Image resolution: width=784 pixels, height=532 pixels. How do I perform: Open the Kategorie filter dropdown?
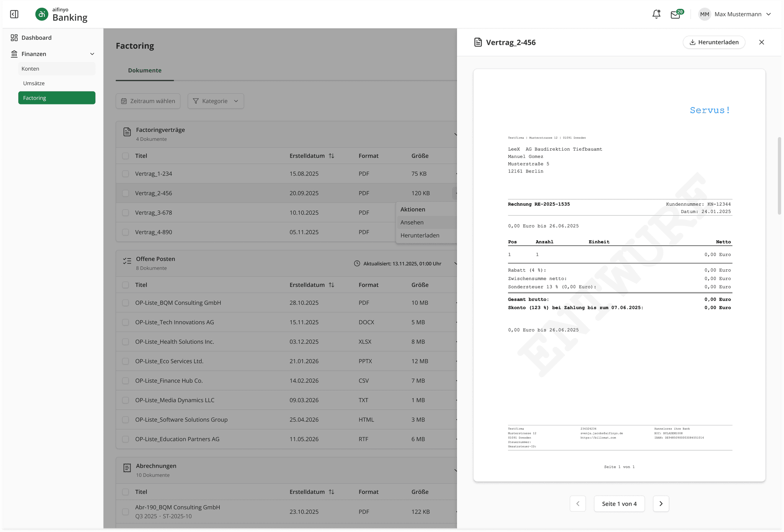pyautogui.click(x=216, y=101)
